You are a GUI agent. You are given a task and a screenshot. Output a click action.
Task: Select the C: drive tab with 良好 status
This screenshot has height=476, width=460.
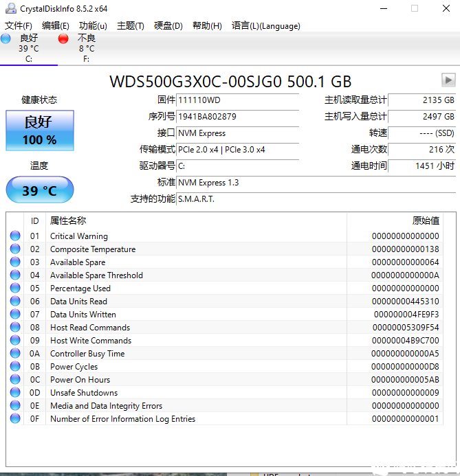pos(29,48)
